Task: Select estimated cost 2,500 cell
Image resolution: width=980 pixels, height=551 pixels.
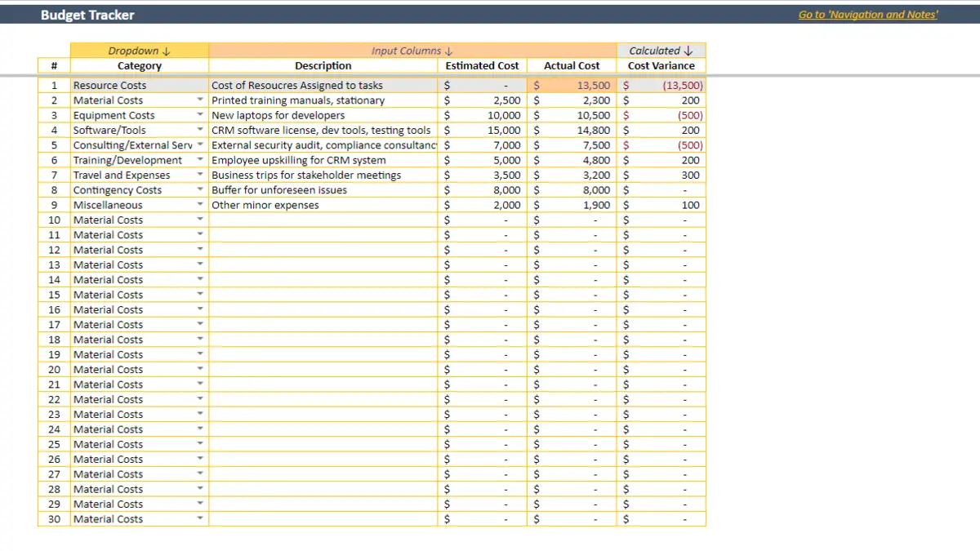Action: 483,100
